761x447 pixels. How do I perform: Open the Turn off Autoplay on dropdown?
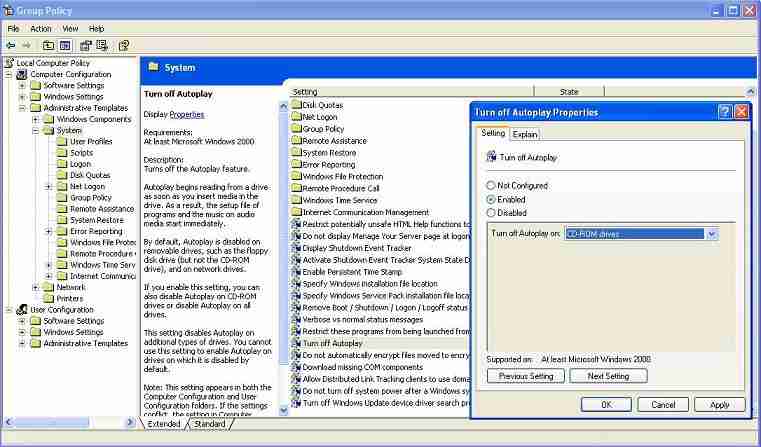click(x=711, y=233)
